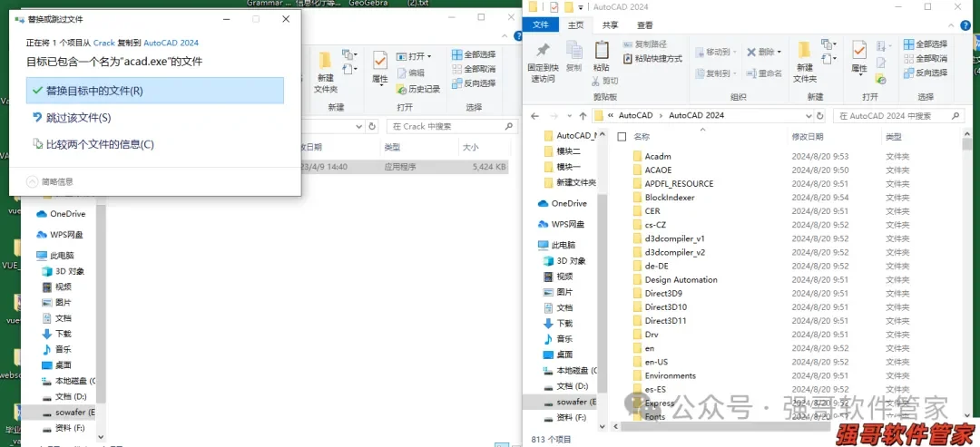Select WPS网盘 in AutoCAD 2024 navigation pane
This screenshot has width=980, height=447.
coord(563,224)
